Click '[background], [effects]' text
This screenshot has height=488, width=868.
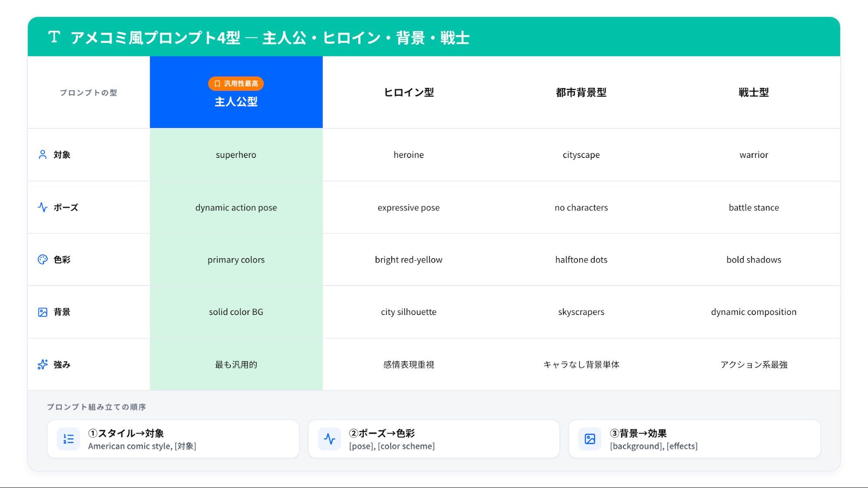pos(653,446)
